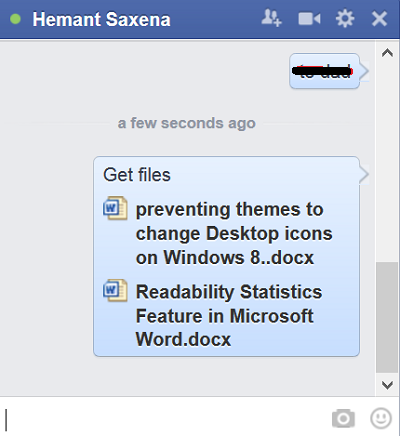Add friends to chat icon
Viewport: 400px width, 436px height.
(x=271, y=18)
